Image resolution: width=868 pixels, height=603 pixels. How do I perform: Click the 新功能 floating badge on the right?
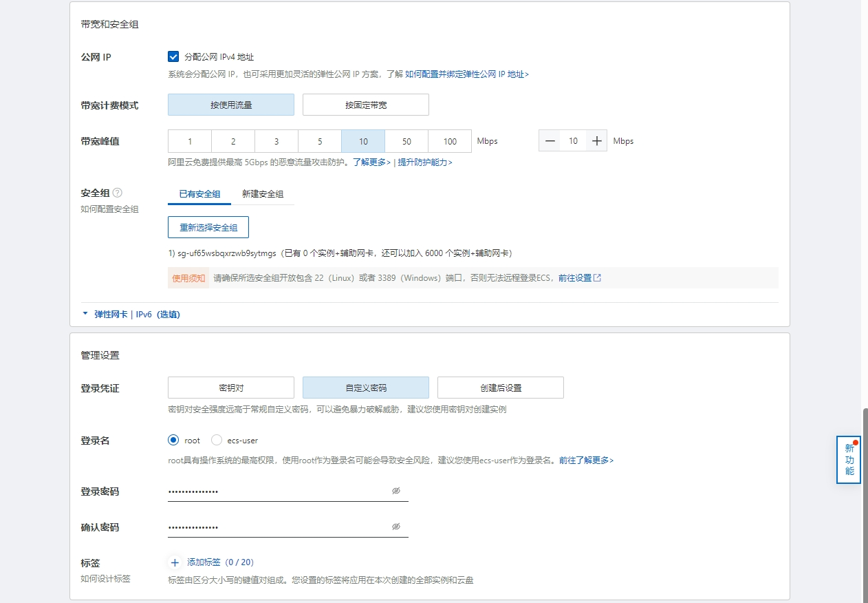click(x=848, y=460)
